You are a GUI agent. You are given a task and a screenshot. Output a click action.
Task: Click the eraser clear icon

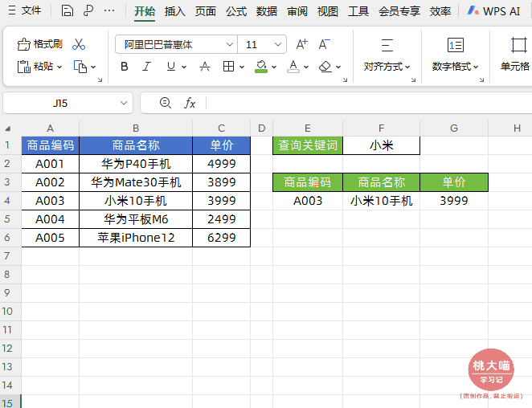coord(325,67)
